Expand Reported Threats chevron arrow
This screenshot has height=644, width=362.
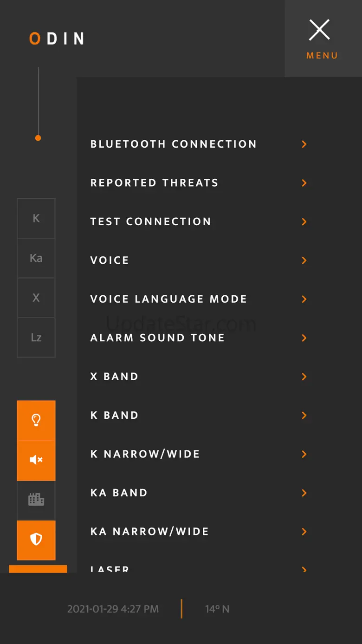coord(304,183)
